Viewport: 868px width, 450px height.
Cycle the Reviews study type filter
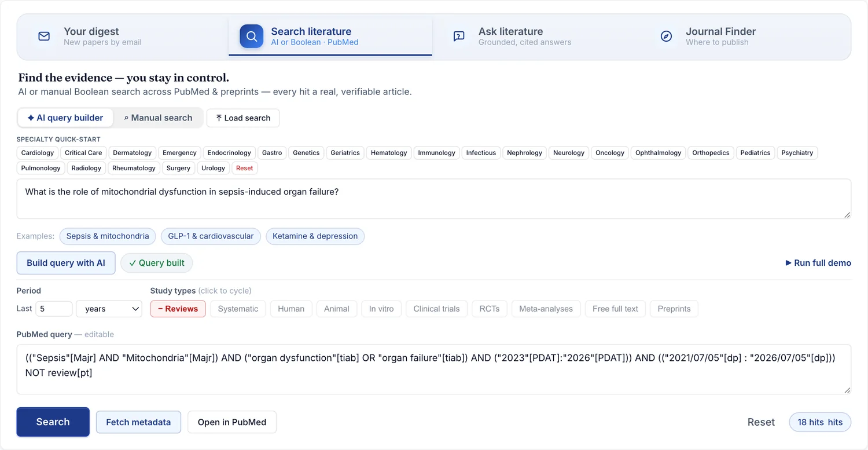tap(178, 309)
